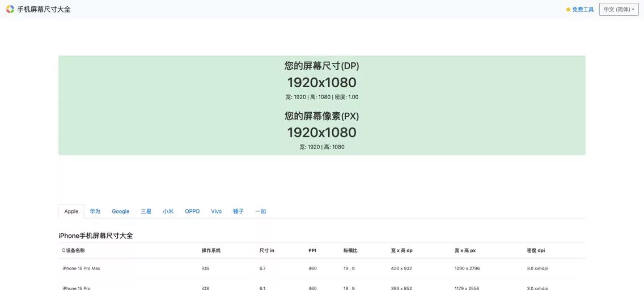The height and width of the screenshot is (290, 644).
Task: Click the 您的屏幕像素(PX) heading
Action: click(322, 116)
